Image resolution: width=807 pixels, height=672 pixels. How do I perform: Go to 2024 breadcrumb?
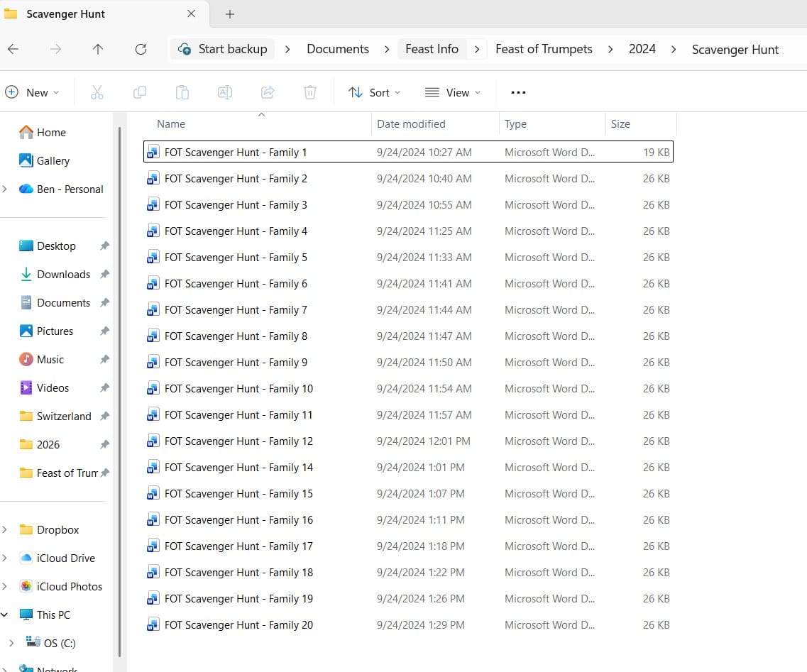click(x=642, y=50)
